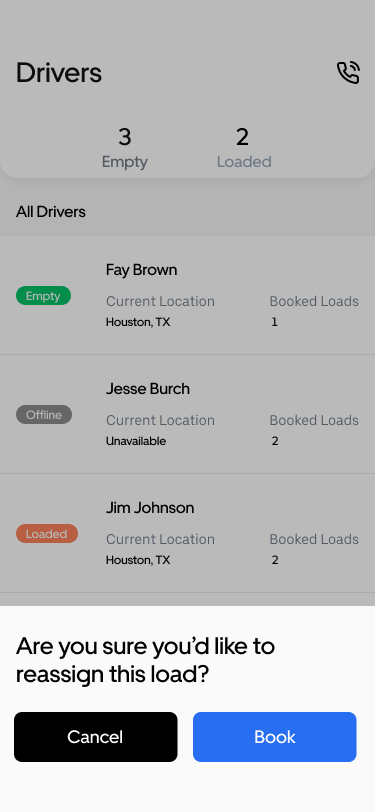Click the reassign load confirmation prompt text
This screenshot has width=375, height=812.
pyautogui.click(x=145, y=660)
